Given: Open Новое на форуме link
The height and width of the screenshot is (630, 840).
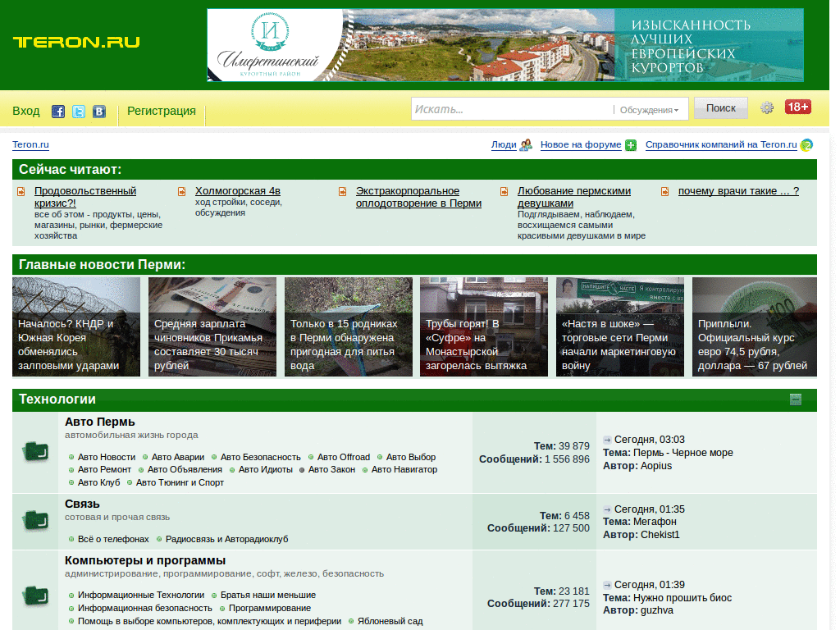Looking at the screenshot, I should click(581, 144).
